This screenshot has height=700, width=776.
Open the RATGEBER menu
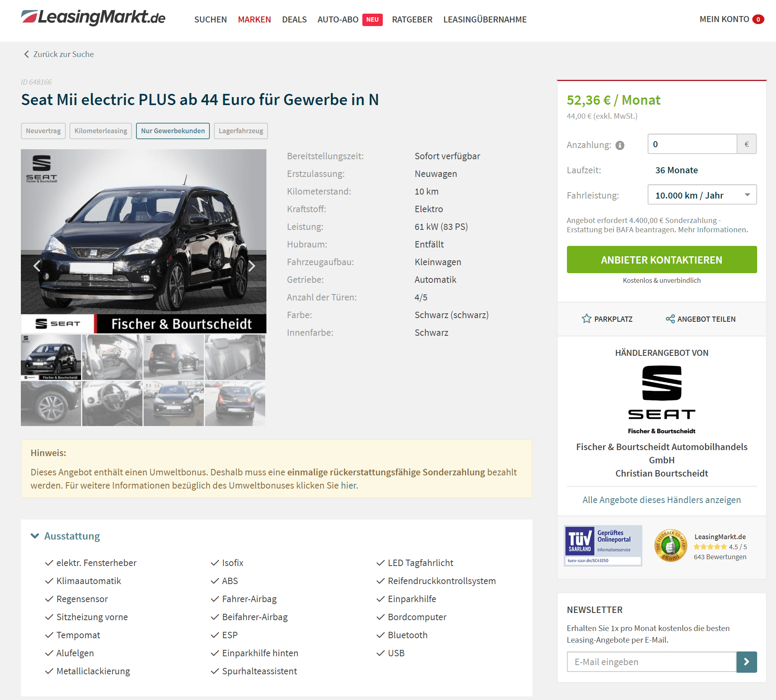point(412,19)
